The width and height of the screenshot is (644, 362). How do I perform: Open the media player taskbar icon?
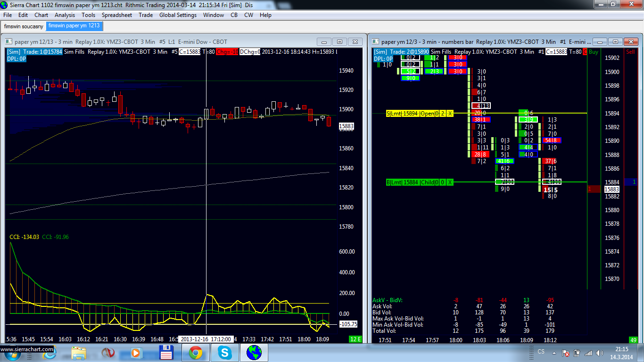pyautogui.click(x=135, y=353)
